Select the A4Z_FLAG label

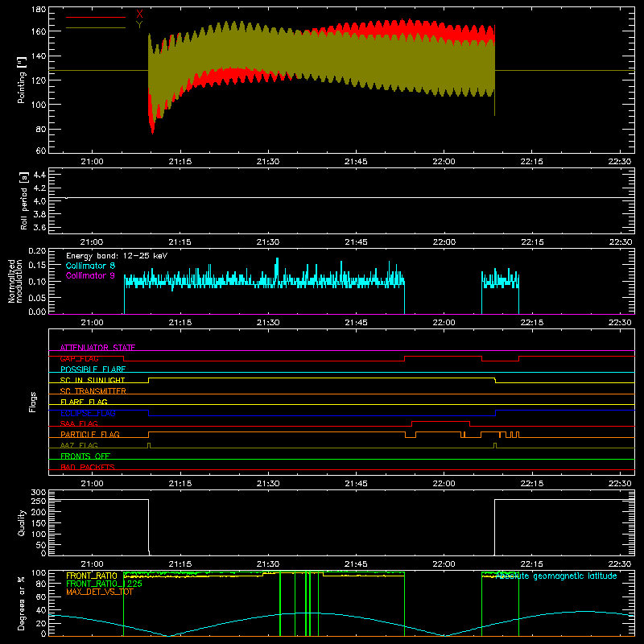(79, 445)
